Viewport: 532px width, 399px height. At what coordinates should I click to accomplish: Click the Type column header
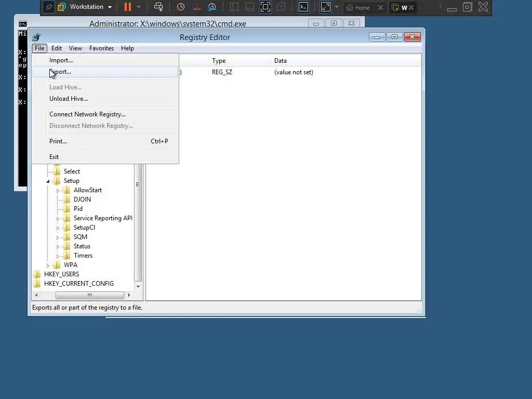(240, 61)
